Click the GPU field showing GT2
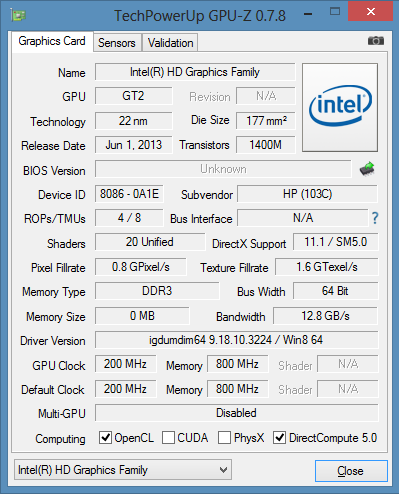The image size is (399, 494). tap(134, 96)
